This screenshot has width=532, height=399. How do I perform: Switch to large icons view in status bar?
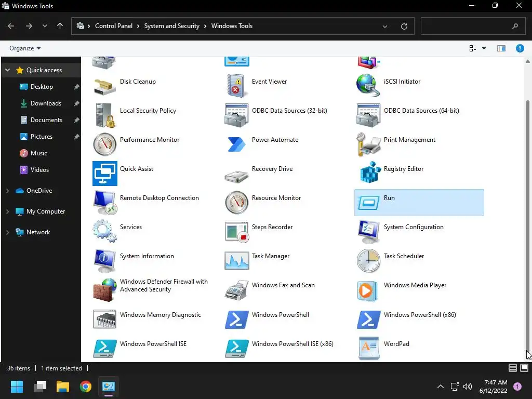click(x=524, y=368)
